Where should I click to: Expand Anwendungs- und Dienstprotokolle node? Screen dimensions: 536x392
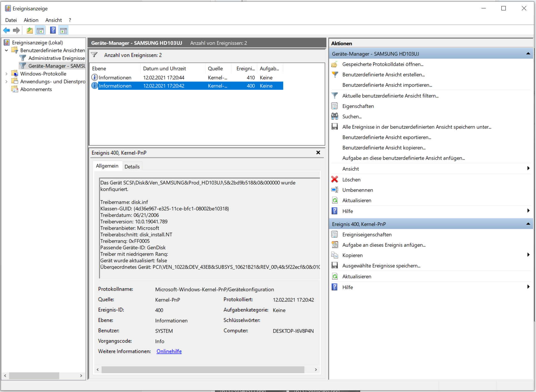[x=6, y=82]
